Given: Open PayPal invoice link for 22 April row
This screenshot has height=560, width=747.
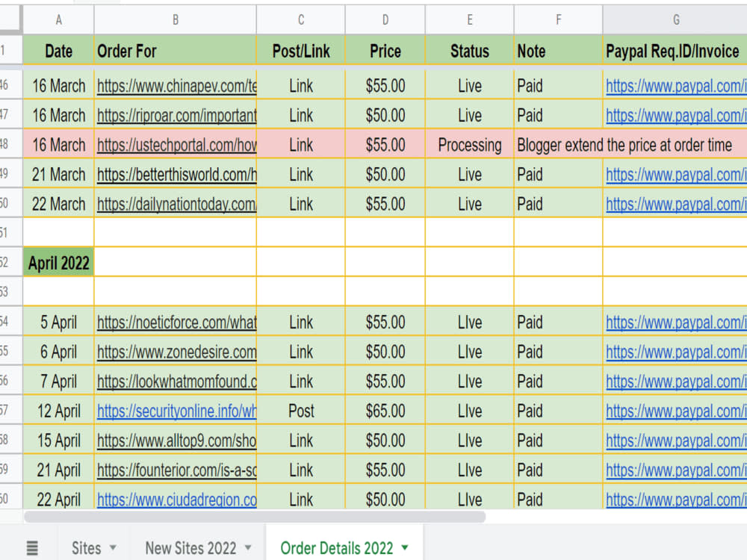Looking at the screenshot, I should [x=676, y=500].
